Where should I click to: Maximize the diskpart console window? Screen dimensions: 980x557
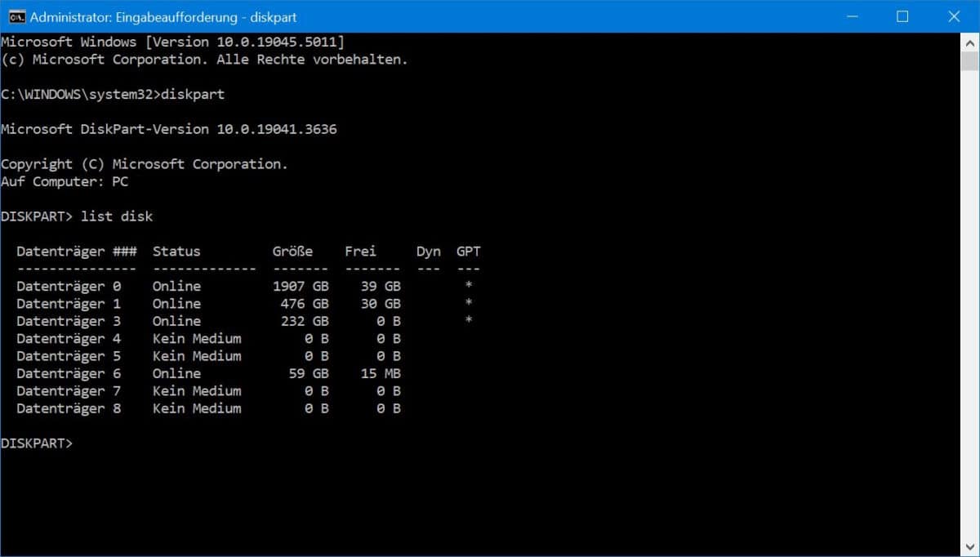coord(902,16)
